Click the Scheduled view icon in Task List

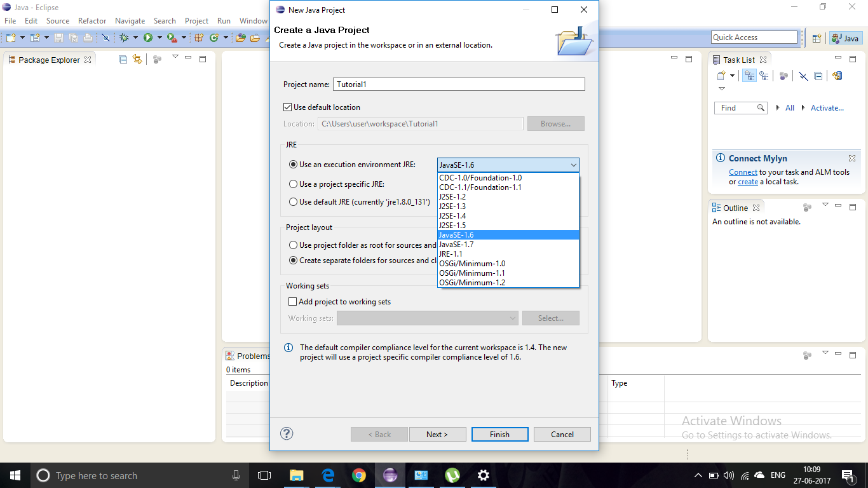pos(764,76)
